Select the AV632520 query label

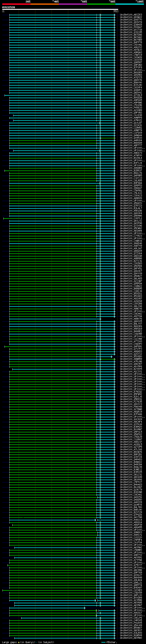(x=8, y=7)
